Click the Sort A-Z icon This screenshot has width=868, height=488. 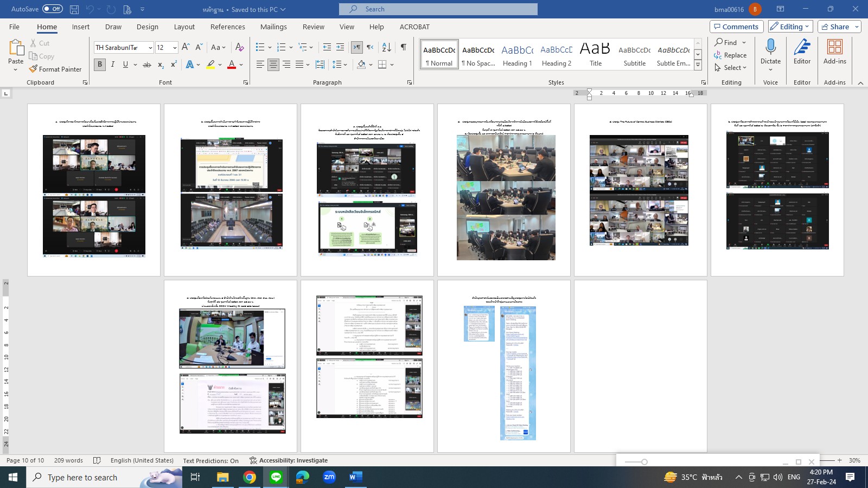tap(386, 48)
